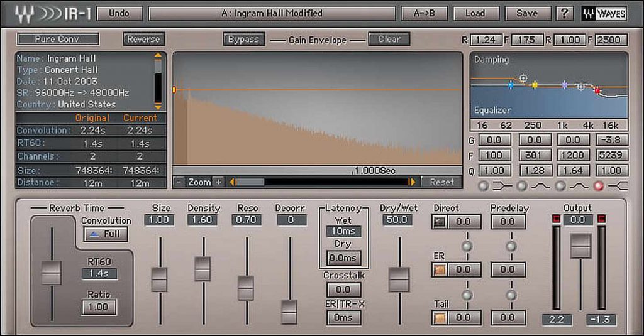Open the Load menu
Image resolution: width=644 pixels, height=336 pixels.
[475, 14]
